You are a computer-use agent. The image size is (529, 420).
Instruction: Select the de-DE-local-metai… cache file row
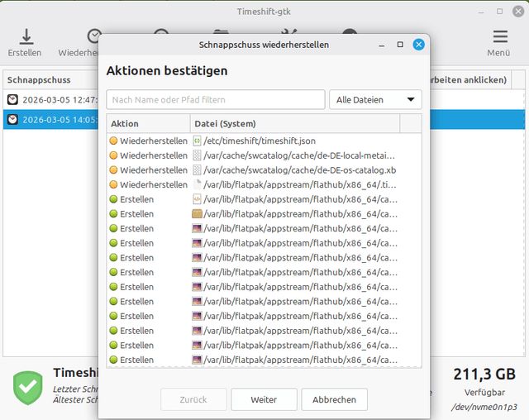pyautogui.click(x=264, y=155)
